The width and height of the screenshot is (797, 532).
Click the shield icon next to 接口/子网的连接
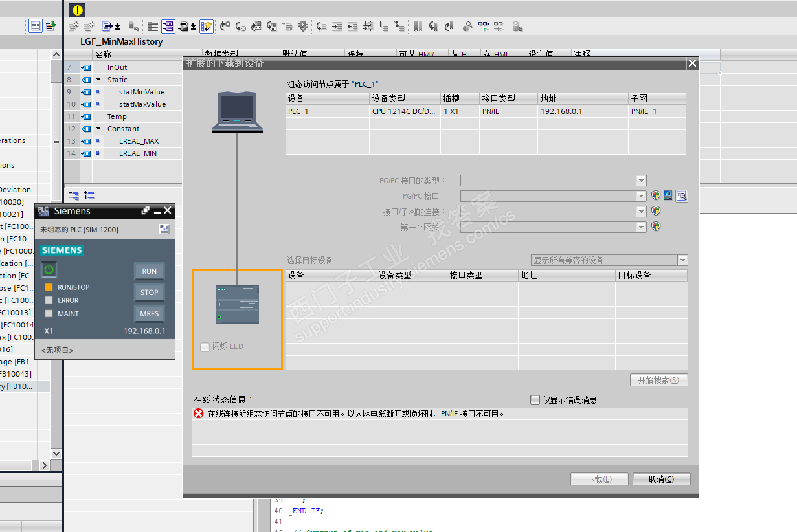pyautogui.click(x=656, y=211)
